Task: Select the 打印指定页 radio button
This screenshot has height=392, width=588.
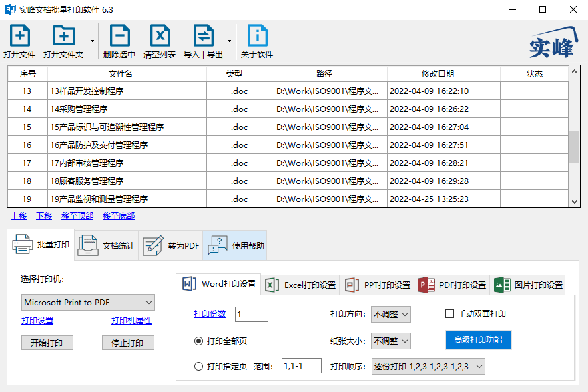Action: (198, 367)
